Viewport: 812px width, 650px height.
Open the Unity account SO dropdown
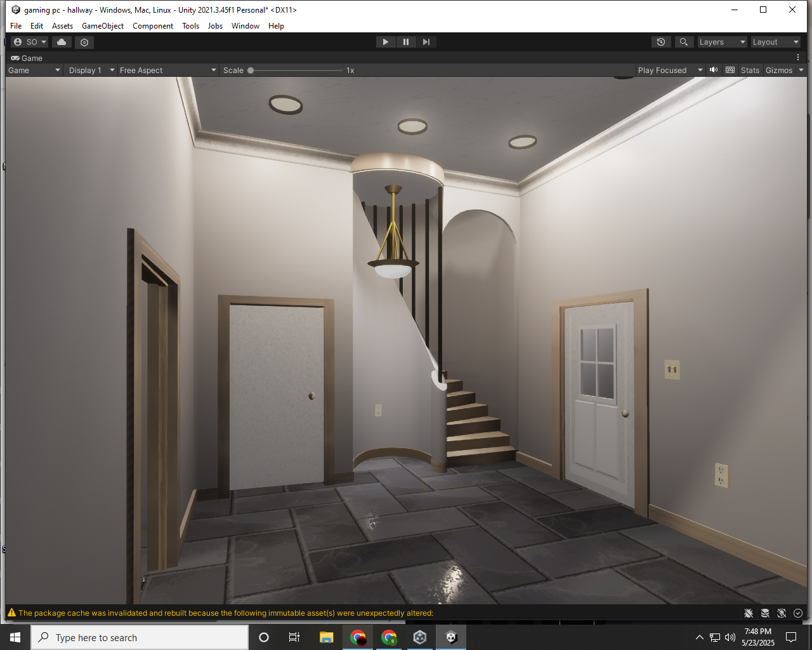tap(30, 42)
